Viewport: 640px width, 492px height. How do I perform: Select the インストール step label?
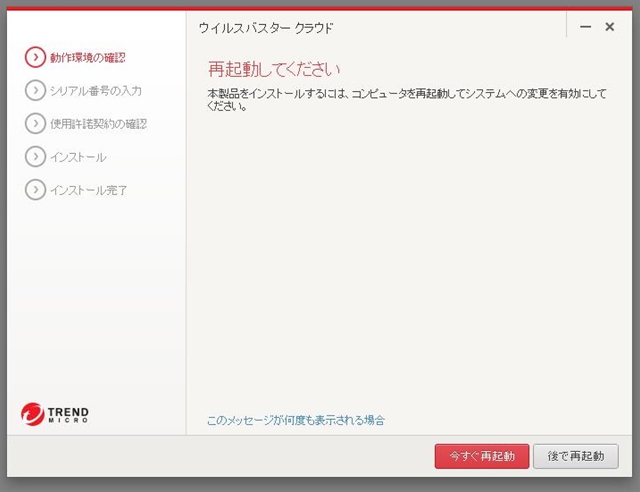(x=78, y=157)
